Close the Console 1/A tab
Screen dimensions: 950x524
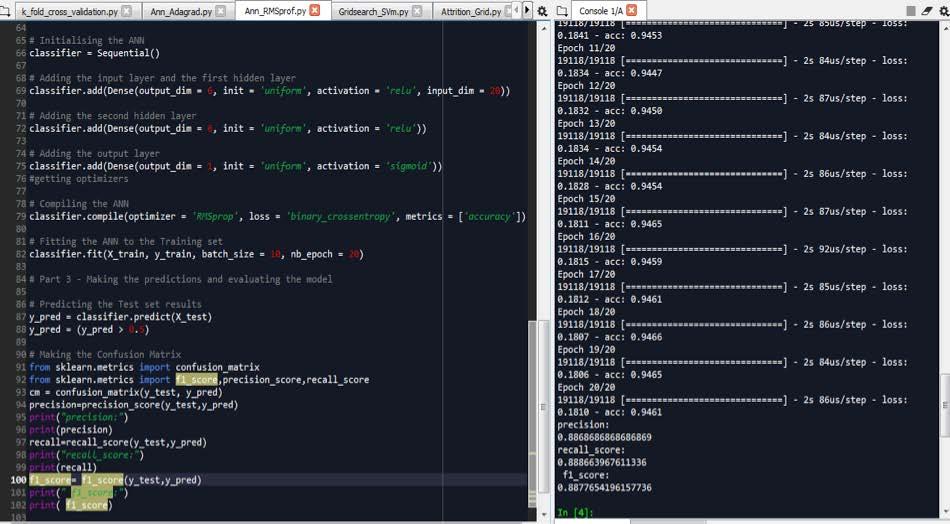click(632, 10)
